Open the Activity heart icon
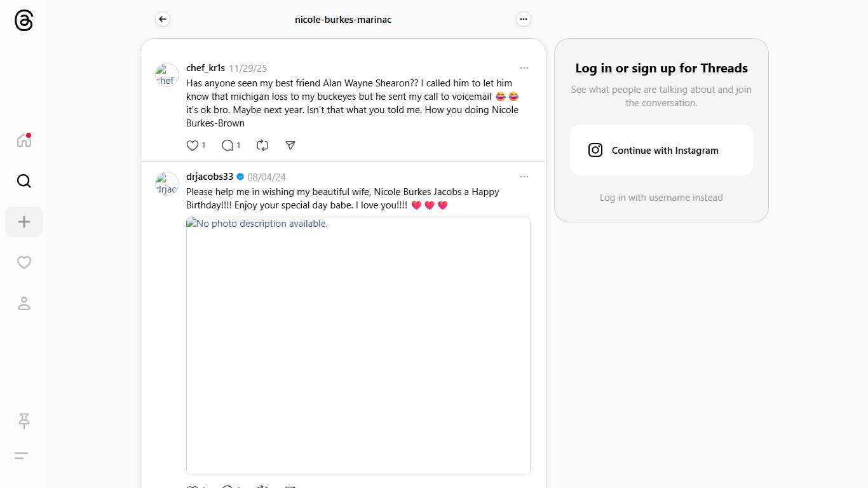This screenshot has height=488, width=868. (x=24, y=262)
